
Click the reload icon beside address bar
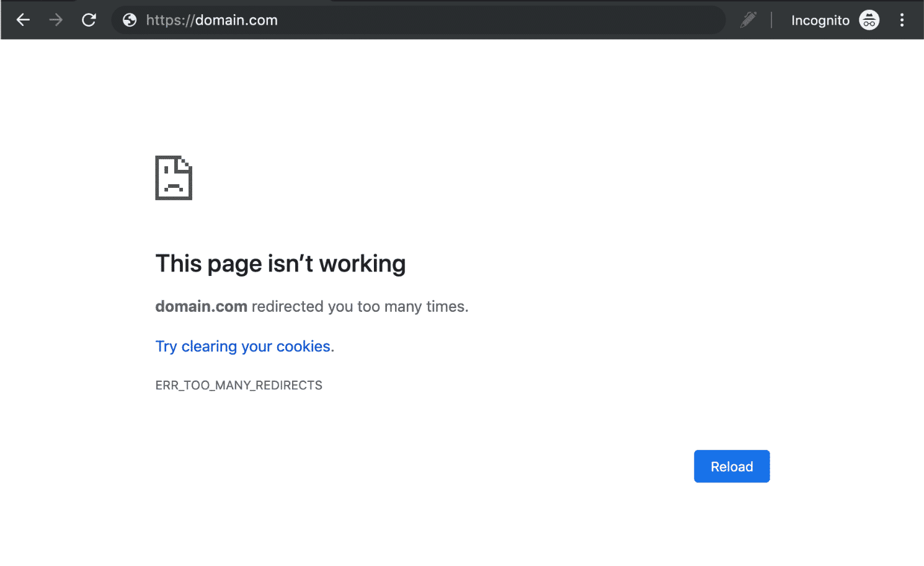pos(89,19)
